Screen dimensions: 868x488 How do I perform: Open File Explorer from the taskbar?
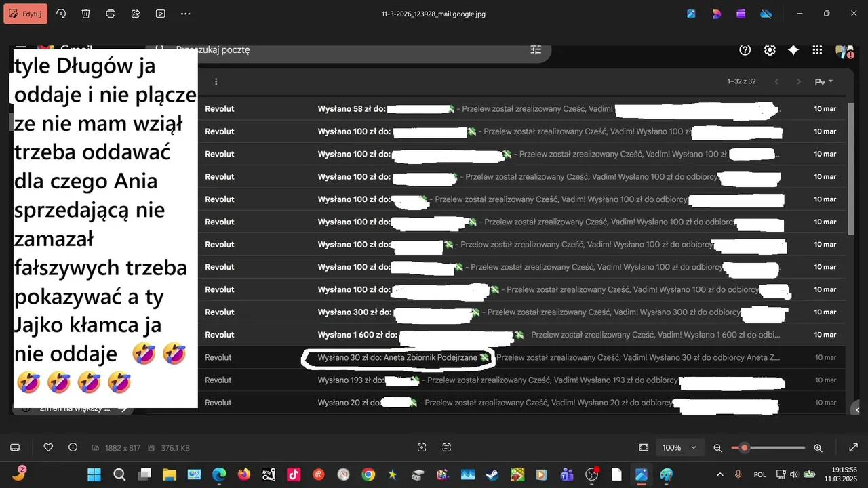point(169,474)
